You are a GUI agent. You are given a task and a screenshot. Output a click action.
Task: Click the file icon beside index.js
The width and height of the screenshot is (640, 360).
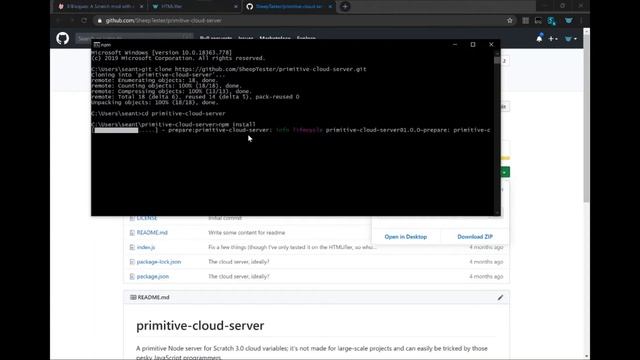pyautogui.click(x=132, y=247)
